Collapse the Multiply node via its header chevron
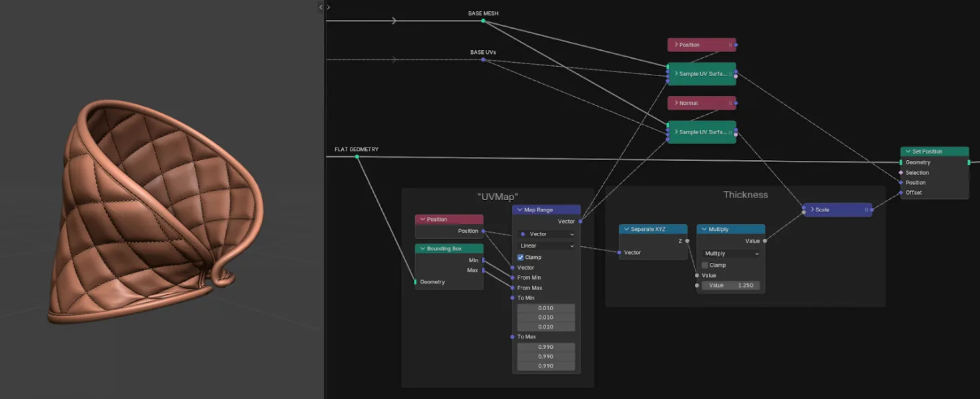 click(x=704, y=229)
